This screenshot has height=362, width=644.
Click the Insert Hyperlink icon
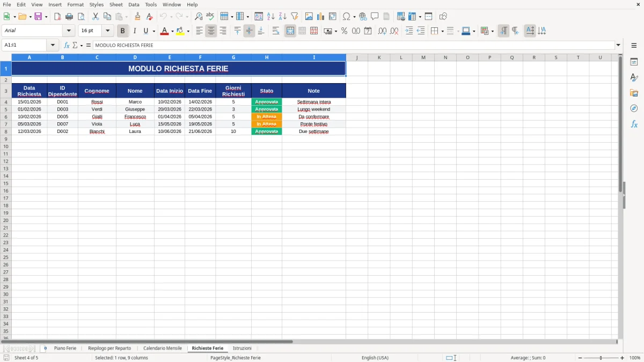[x=363, y=17]
